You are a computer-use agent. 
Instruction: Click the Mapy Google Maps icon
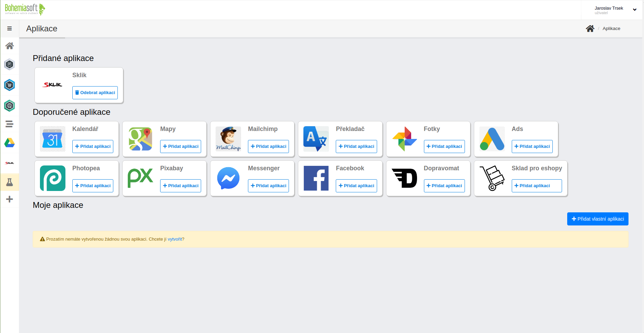[x=141, y=139]
